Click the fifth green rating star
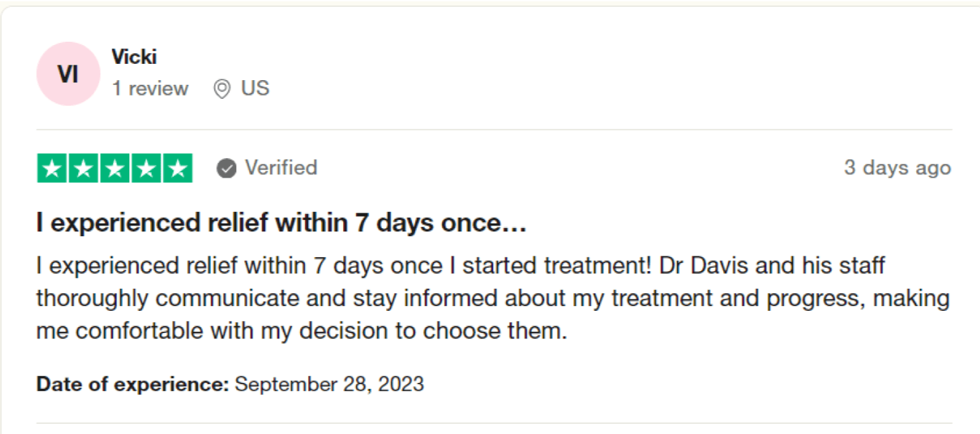The image size is (980, 434). point(178,168)
